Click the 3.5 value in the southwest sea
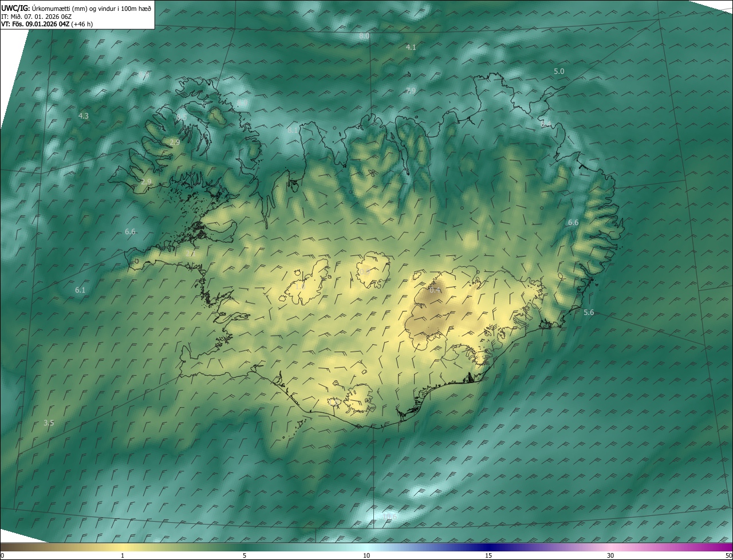733x560 pixels. click(x=49, y=423)
